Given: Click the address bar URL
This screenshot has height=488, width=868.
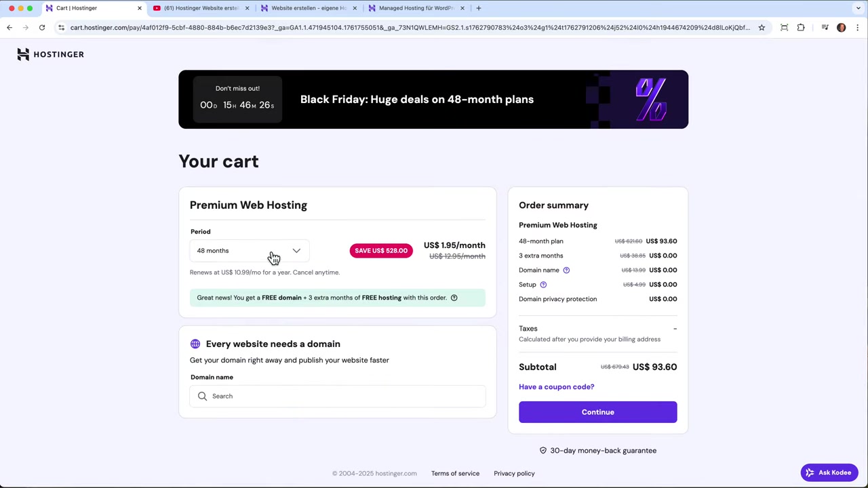Looking at the screenshot, I should tap(410, 28).
